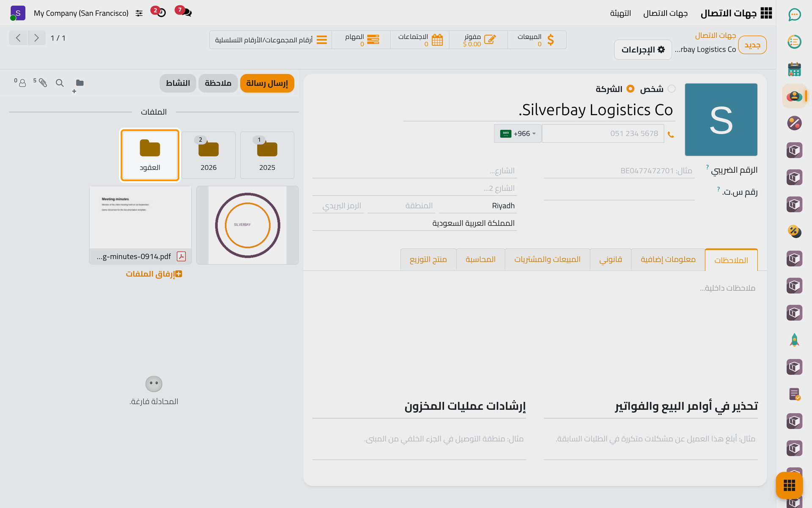This screenshot has height=508, width=812.
Task: Open the الاجتماعات meetings stat button
Action: (x=420, y=40)
